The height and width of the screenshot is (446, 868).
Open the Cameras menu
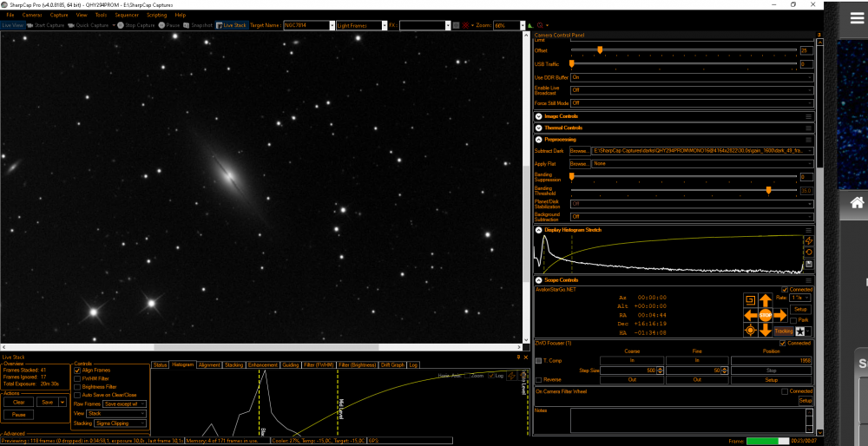pyautogui.click(x=31, y=15)
